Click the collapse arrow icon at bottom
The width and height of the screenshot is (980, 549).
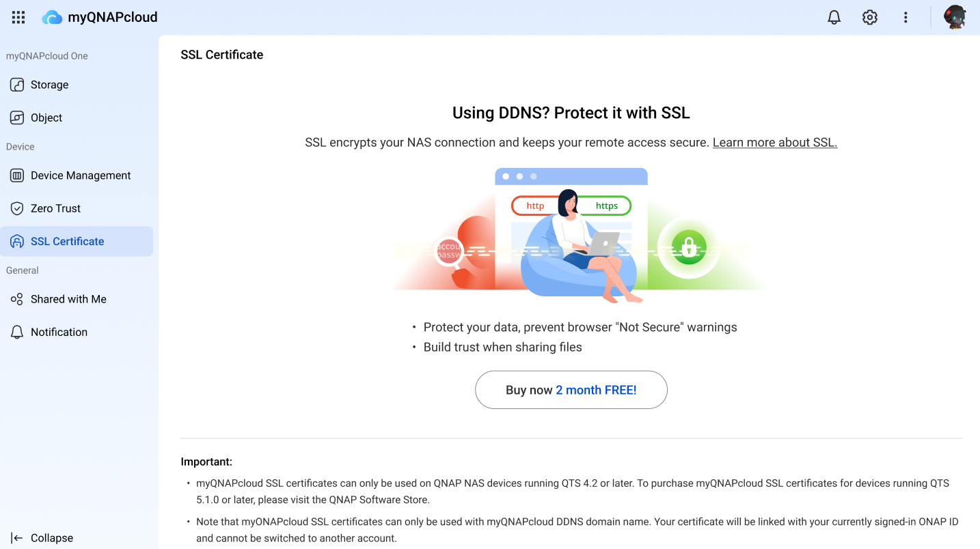[17, 538]
